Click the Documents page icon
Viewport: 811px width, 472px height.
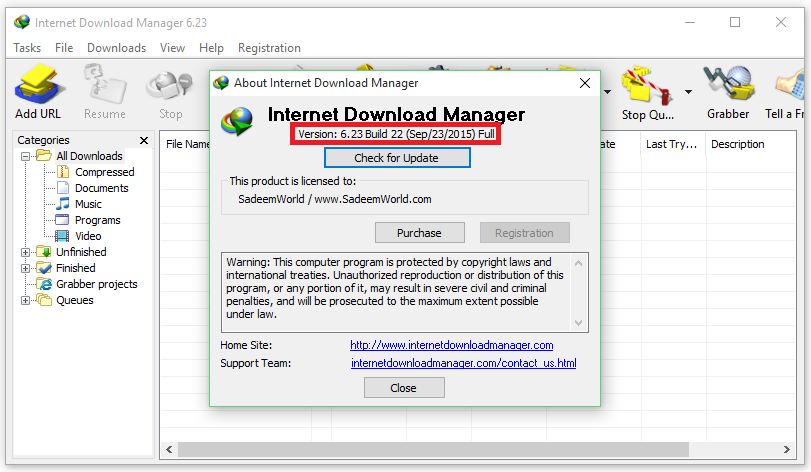click(63, 188)
